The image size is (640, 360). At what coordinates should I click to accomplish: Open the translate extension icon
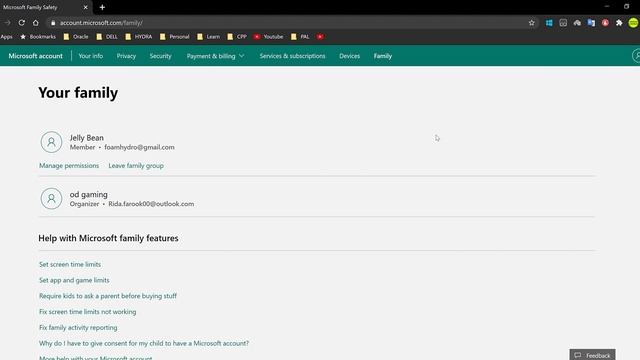pyautogui.click(x=591, y=23)
